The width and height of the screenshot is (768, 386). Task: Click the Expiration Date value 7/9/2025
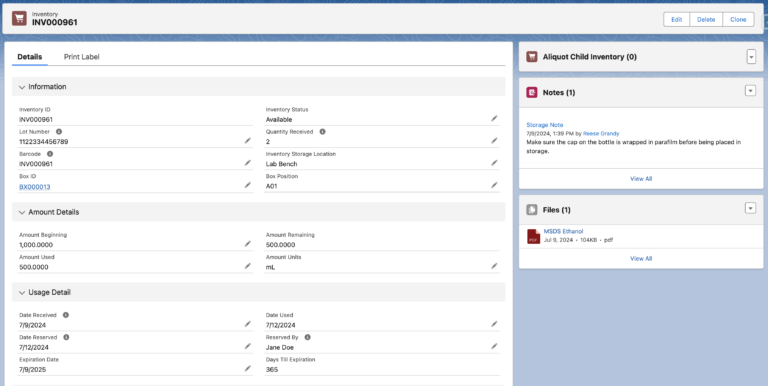[32, 370]
